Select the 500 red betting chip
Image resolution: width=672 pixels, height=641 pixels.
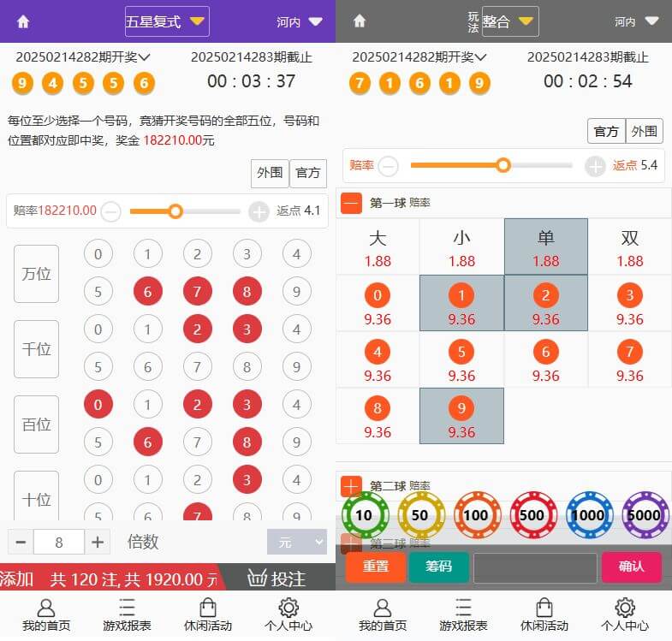[x=532, y=515]
